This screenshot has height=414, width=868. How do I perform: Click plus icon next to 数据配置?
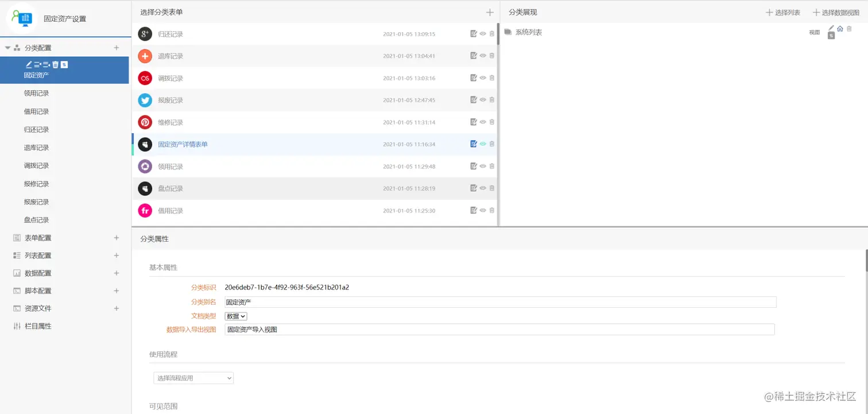pyautogui.click(x=117, y=273)
